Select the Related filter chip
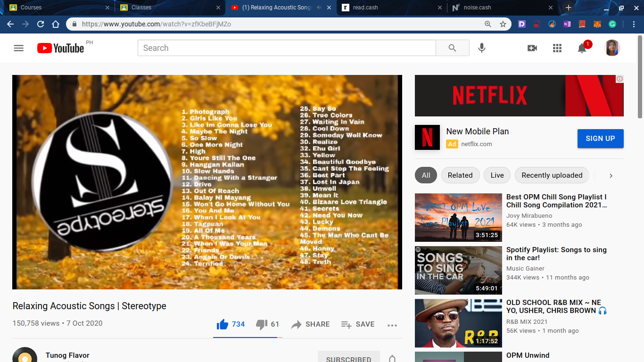This screenshot has width=644, height=362. point(460,175)
